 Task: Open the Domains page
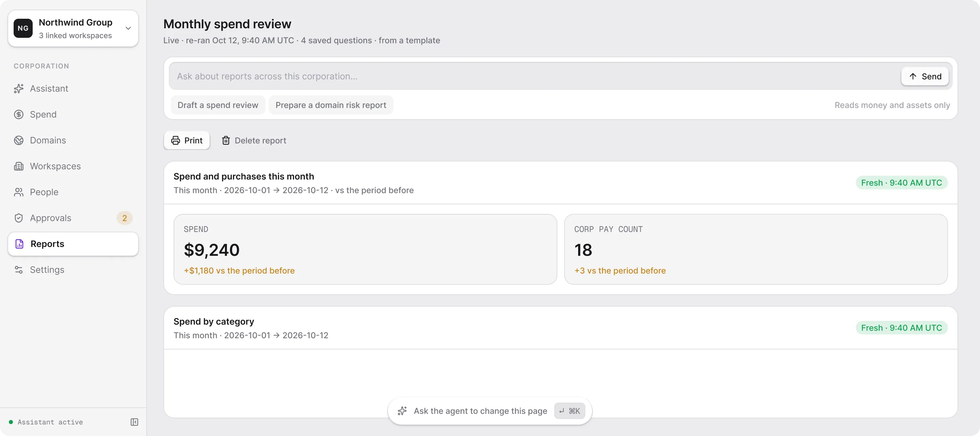coord(73,141)
